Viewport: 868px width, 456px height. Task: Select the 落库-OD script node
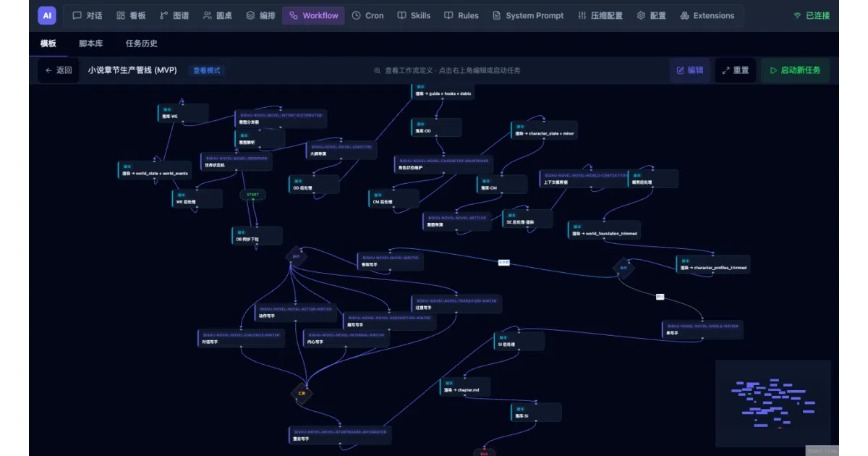pyautogui.click(x=436, y=128)
